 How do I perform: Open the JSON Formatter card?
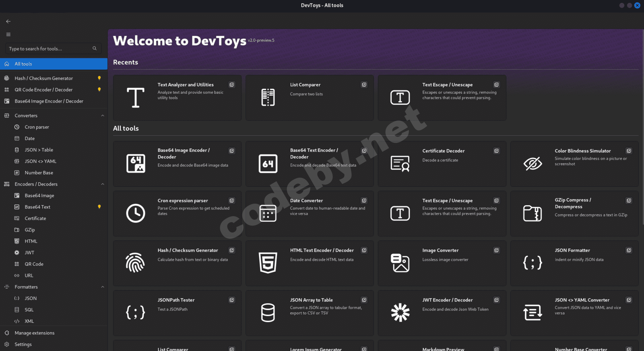574,263
